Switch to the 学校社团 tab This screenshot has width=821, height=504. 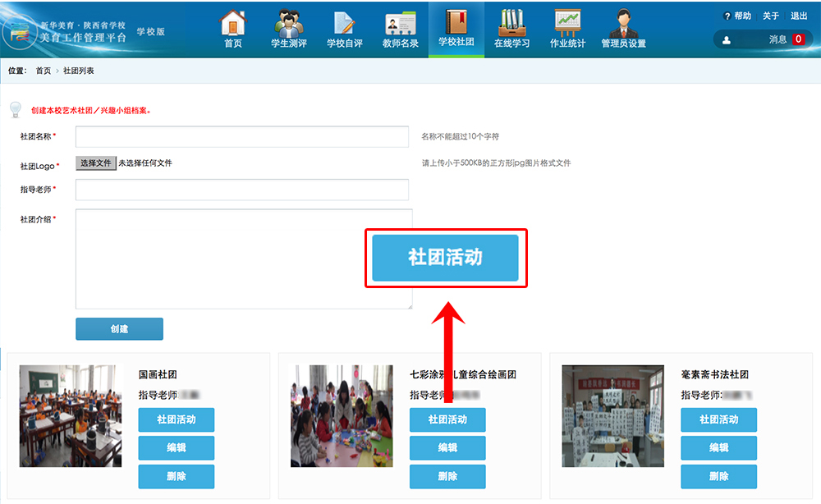tap(456, 29)
